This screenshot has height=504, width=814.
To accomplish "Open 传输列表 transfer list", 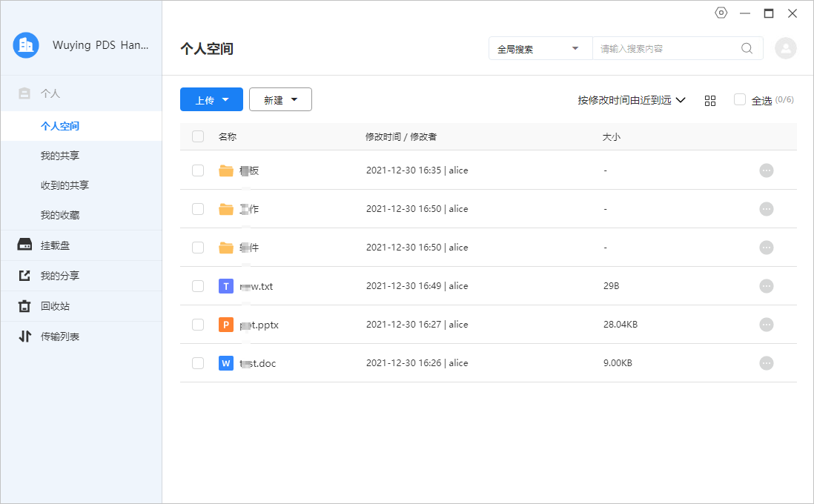I will [59, 336].
